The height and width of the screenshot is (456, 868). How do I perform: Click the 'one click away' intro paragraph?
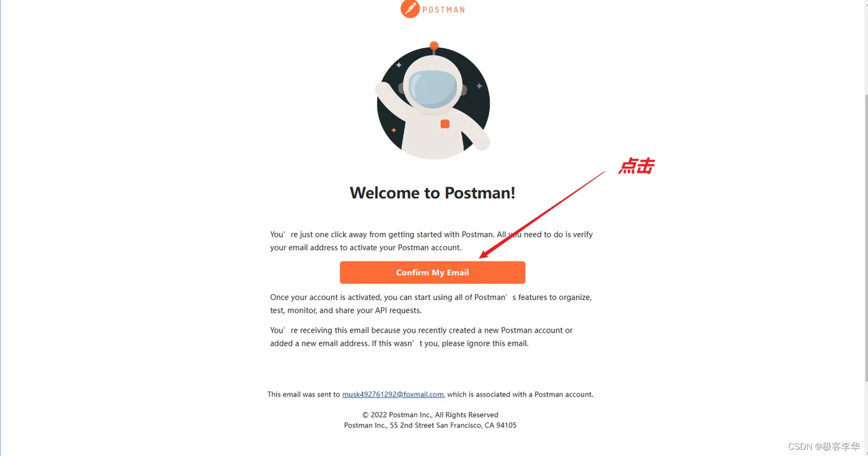click(x=432, y=241)
